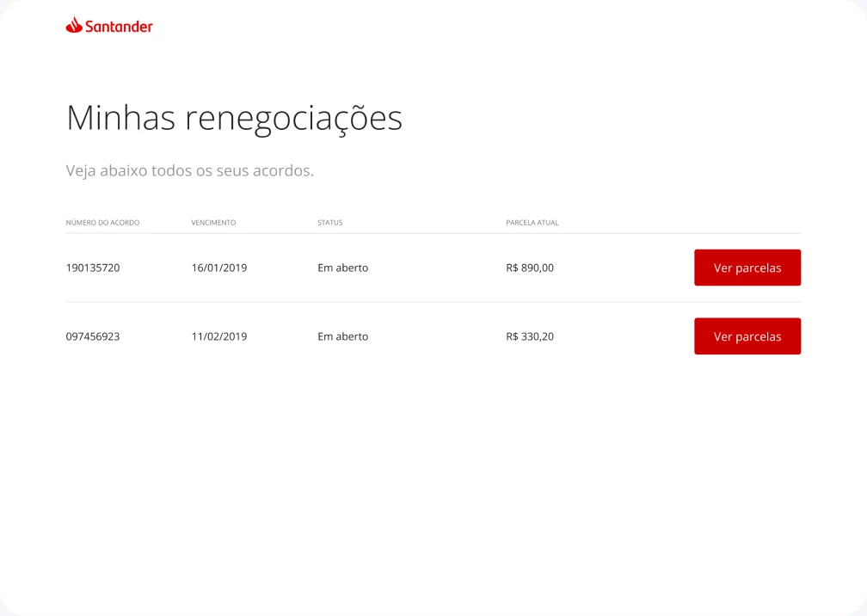Select agreement number 190135720
867x616 pixels.
coord(93,268)
